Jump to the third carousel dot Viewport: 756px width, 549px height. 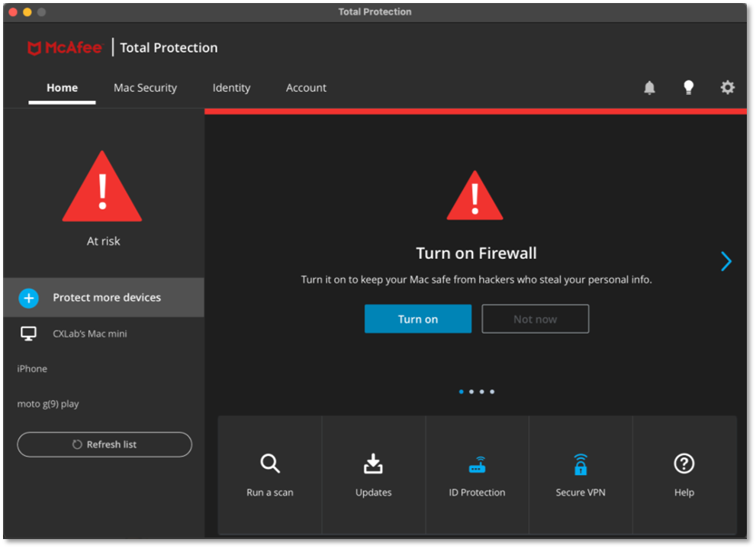pyautogui.click(x=481, y=391)
